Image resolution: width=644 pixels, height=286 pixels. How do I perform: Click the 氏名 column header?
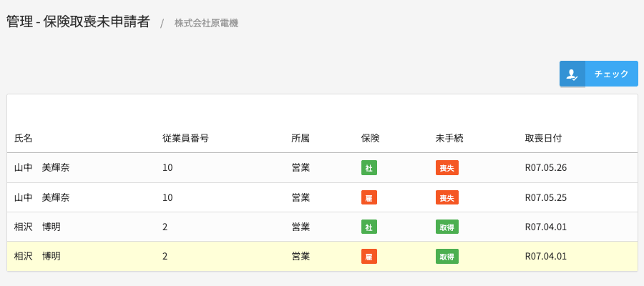pos(24,138)
